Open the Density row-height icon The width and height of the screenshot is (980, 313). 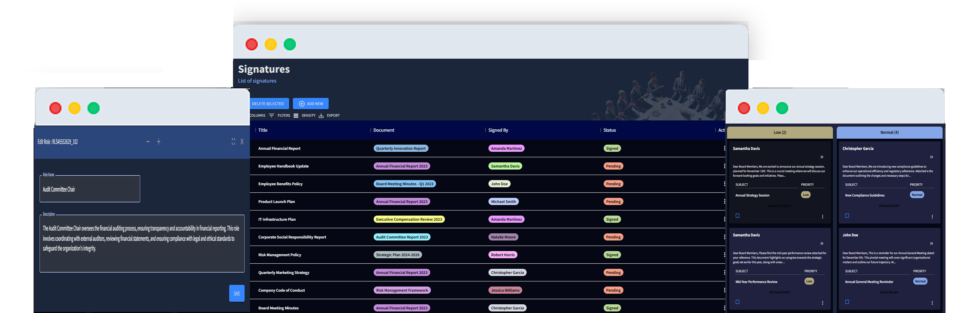point(296,115)
